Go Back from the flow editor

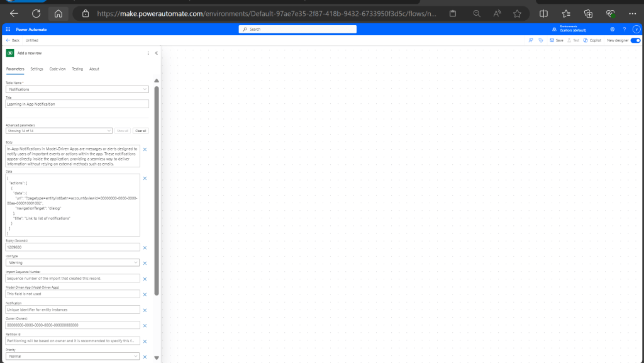pos(13,40)
